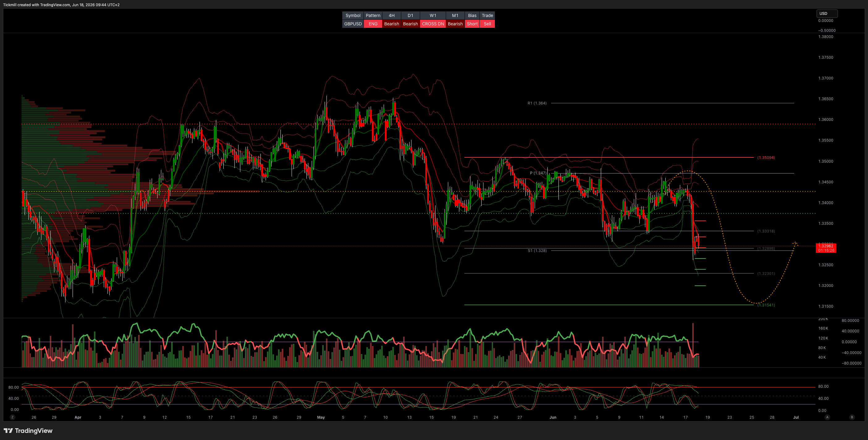Click the R1 (1.364) pivot label
This screenshot has height=440, width=868.
point(537,103)
